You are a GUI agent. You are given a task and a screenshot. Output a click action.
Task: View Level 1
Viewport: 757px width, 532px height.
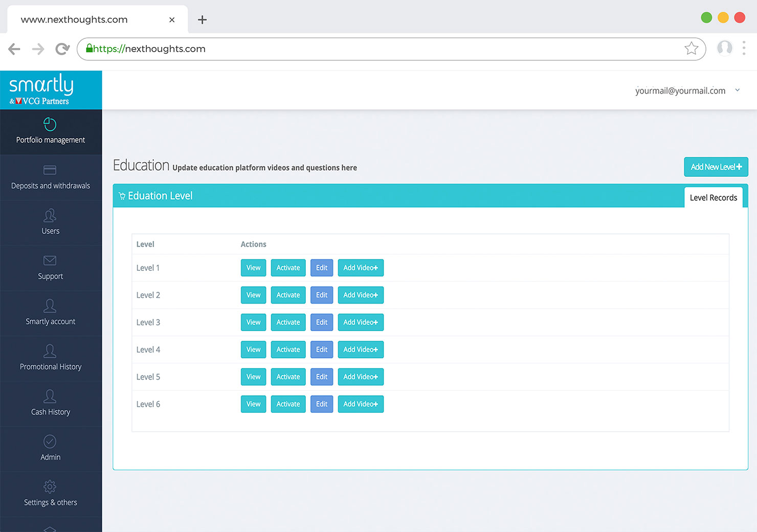pyautogui.click(x=253, y=268)
